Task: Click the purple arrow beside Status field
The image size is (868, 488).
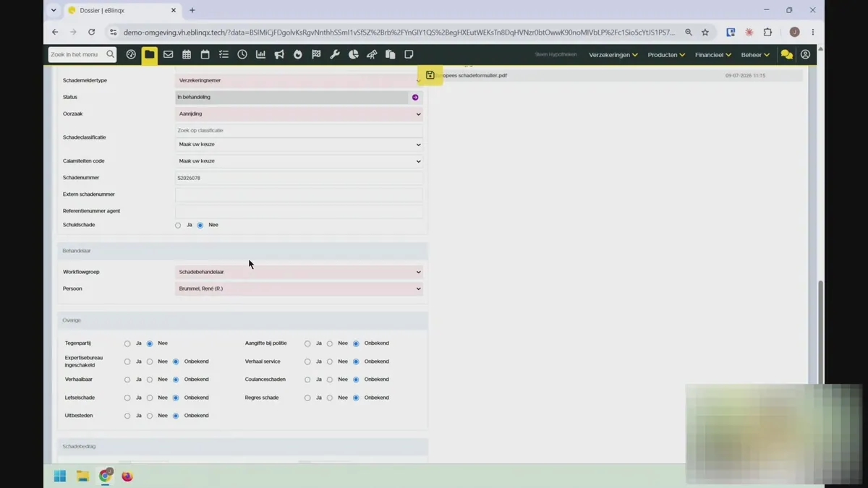Action: coord(415,97)
